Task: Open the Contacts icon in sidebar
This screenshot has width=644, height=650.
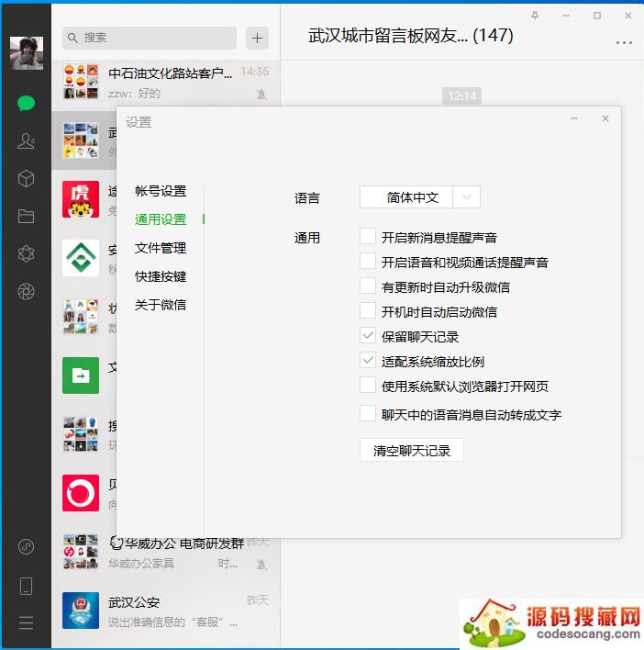Action: pos(26,141)
